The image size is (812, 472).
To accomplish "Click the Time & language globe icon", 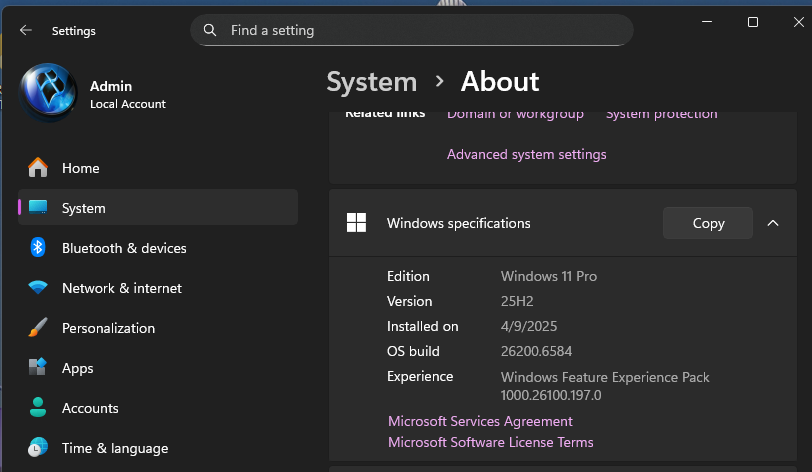I will (38, 447).
